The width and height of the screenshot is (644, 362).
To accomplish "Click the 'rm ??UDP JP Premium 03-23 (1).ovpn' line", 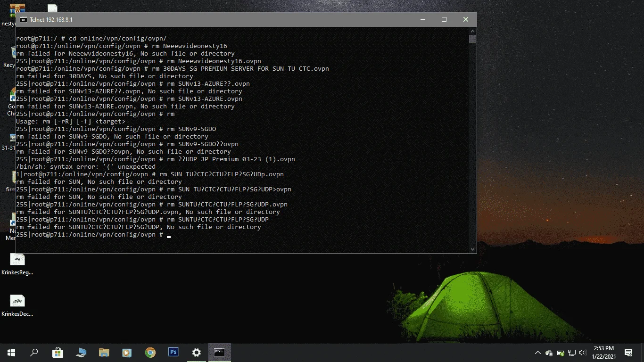I will (x=156, y=159).
